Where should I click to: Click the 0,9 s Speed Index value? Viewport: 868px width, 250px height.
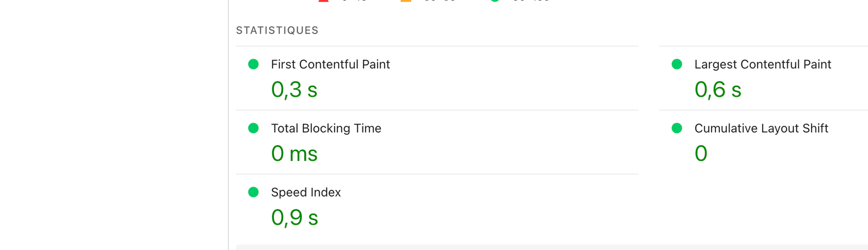(x=295, y=218)
